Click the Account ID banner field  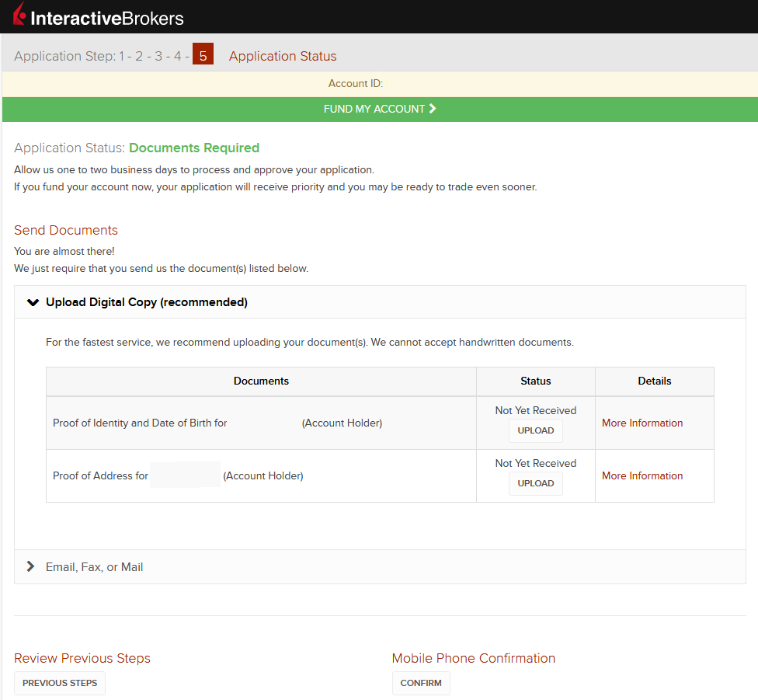click(x=380, y=84)
